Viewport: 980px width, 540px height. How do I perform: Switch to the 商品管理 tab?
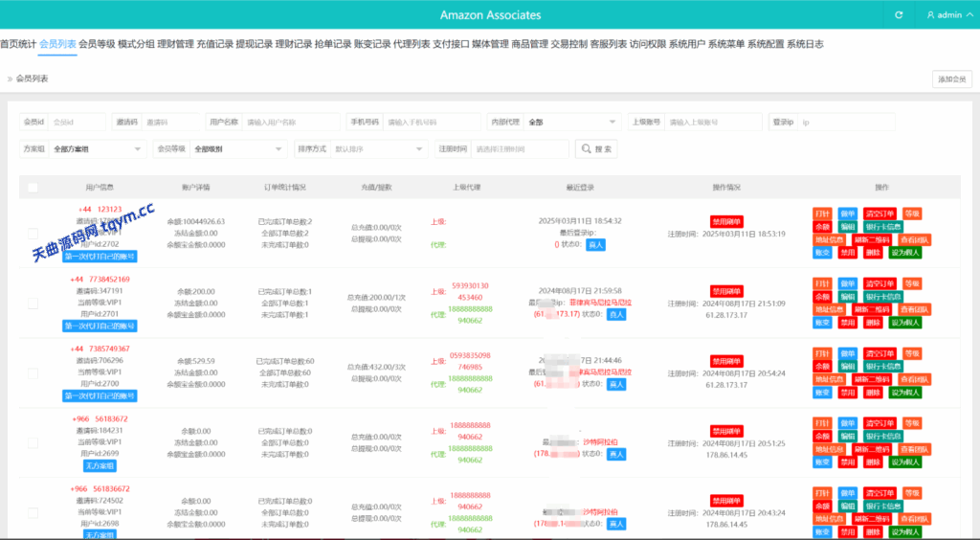point(529,44)
